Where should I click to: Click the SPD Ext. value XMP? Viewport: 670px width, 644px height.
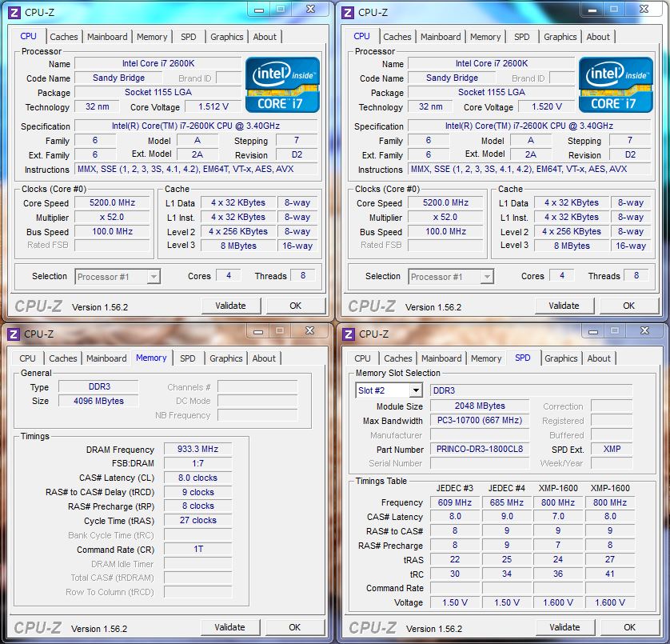point(612,449)
